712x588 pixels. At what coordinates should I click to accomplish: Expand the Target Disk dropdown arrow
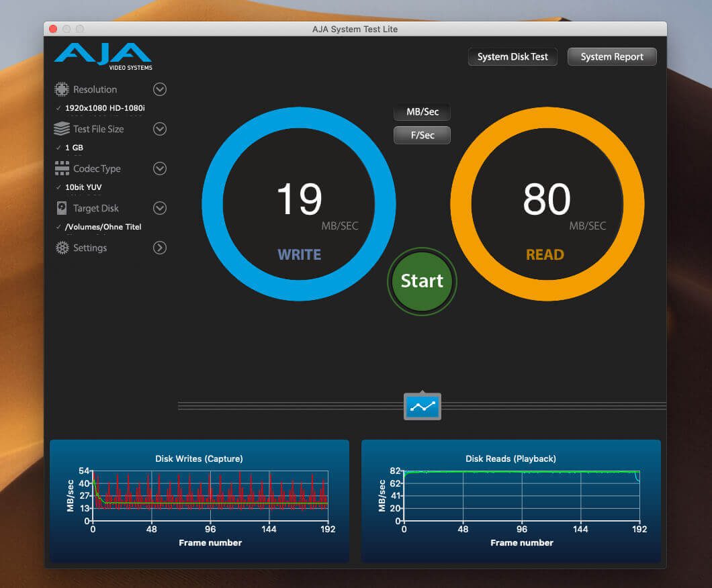point(160,208)
